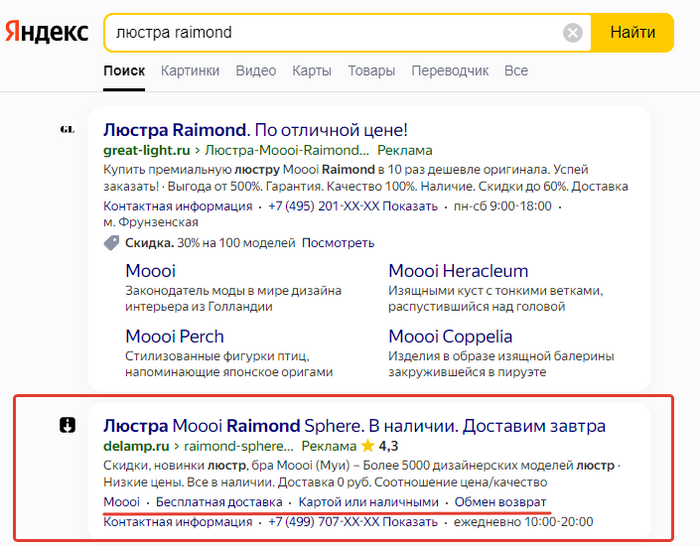700x546 pixels.
Task: Open the Переводчик tab
Action: pyautogui.click(x=450, y=71)
